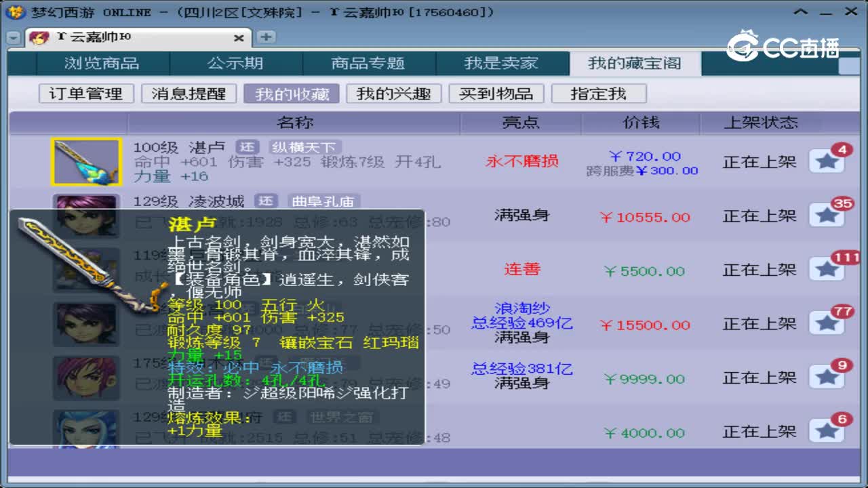Click the favorite star with badge 4
Viewport: 868px width, 488px height.
click(x=827, y=161)
